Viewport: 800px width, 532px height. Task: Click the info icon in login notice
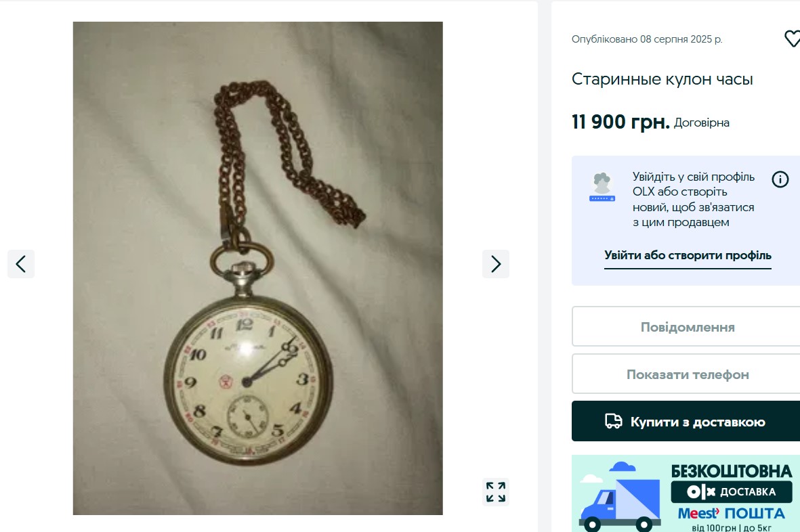[x=780, y=179]
